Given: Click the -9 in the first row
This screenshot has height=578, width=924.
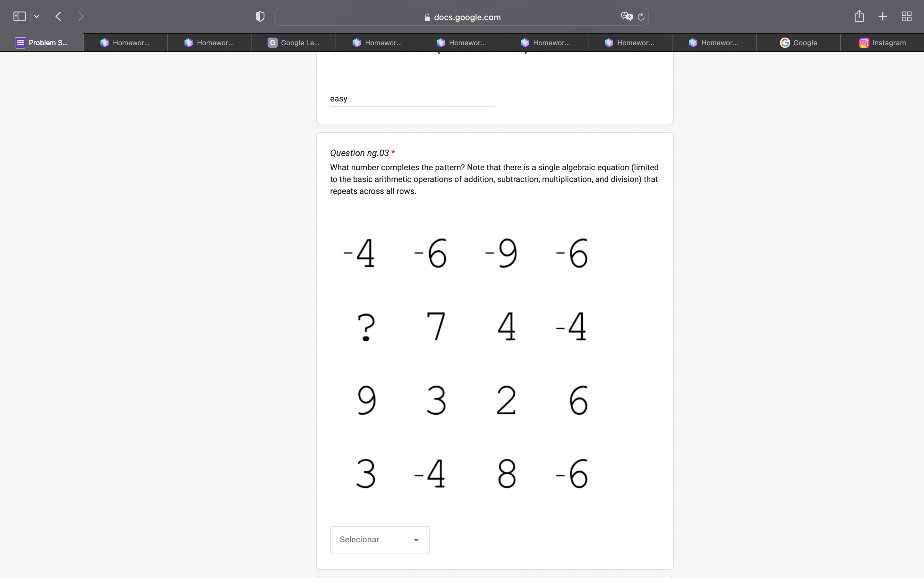Looking at the screenshot, I should tap(501, 253).
